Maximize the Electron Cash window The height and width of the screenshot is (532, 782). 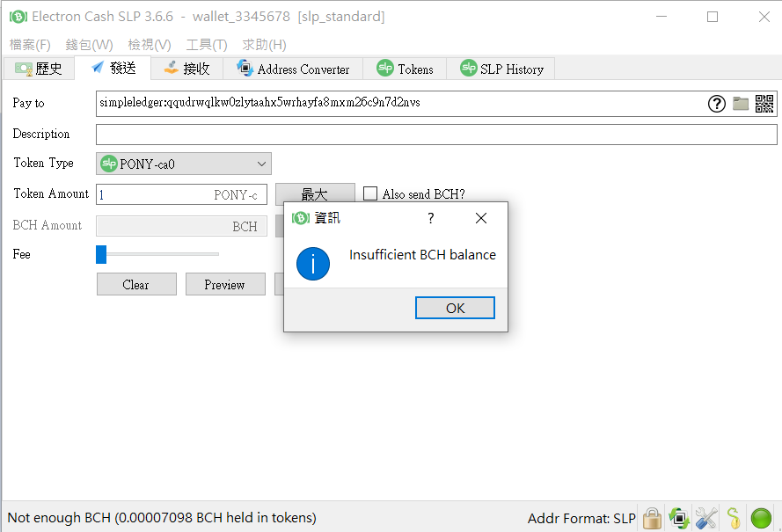click(713, 17)
